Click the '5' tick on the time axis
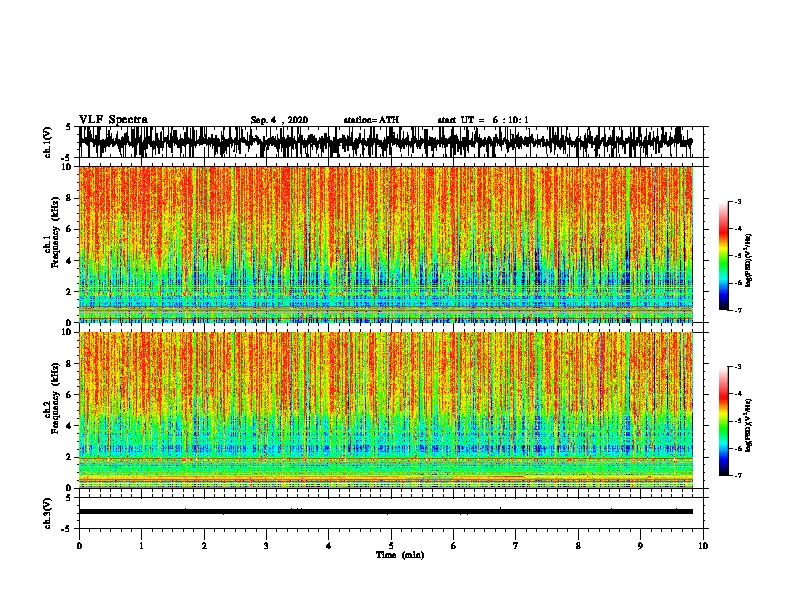 point(391,546)
